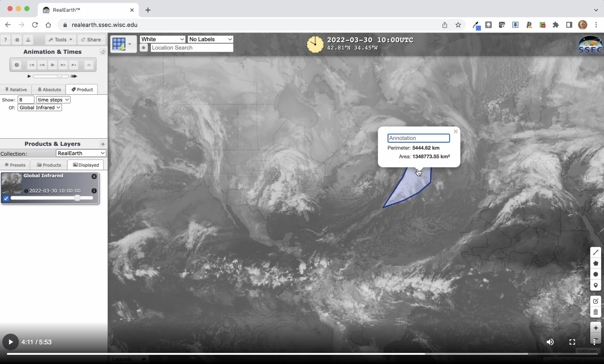
Task: Select the draw polyline tool
Action: point(595,252)
